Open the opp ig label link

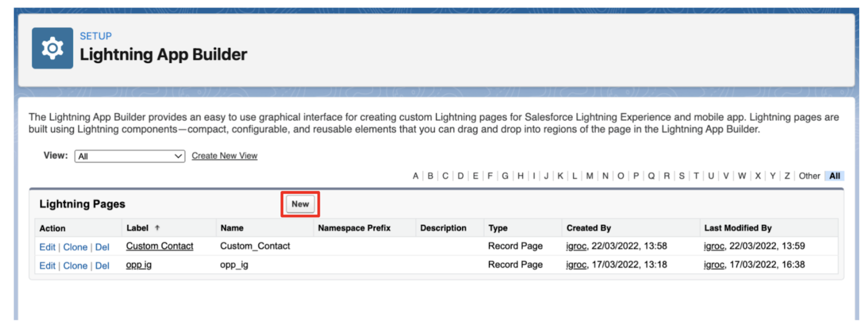pyautogui.click(x=139, y=265)
